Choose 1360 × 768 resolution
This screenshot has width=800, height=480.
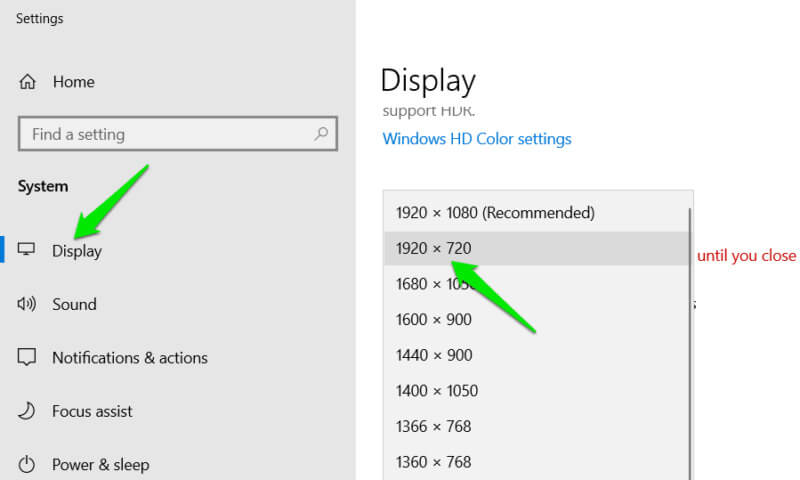[536, 462]
